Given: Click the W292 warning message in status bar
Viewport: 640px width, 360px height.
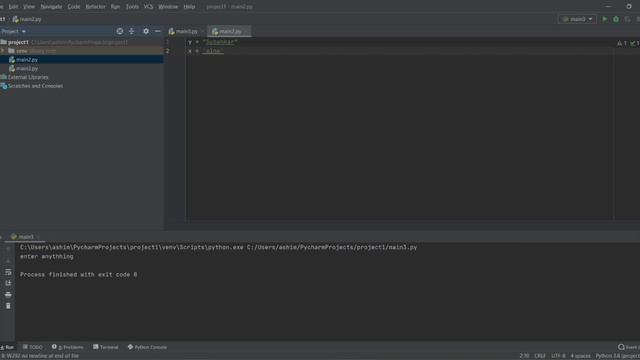Looking at the screenshot, I should [40, 356].
